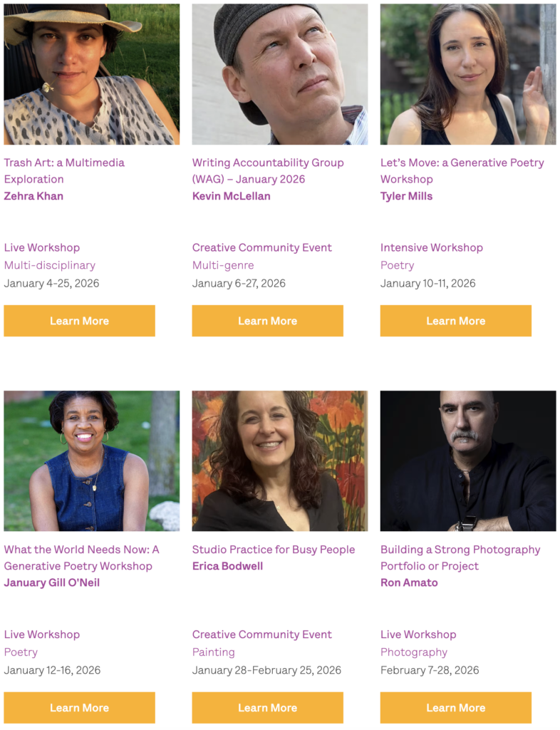
Task: Click the Multi-disciplinary category link
Action: (49, 265)
